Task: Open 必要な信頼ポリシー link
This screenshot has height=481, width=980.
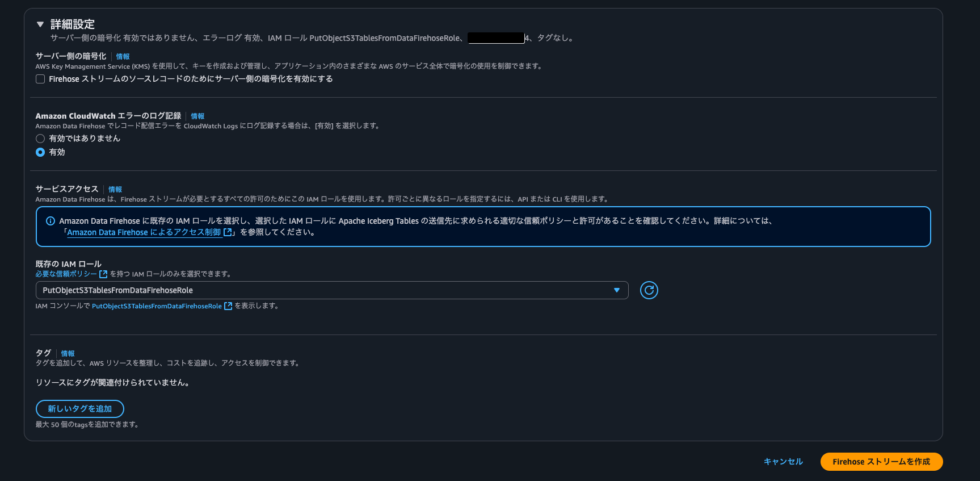Action: tap(66, 274)
